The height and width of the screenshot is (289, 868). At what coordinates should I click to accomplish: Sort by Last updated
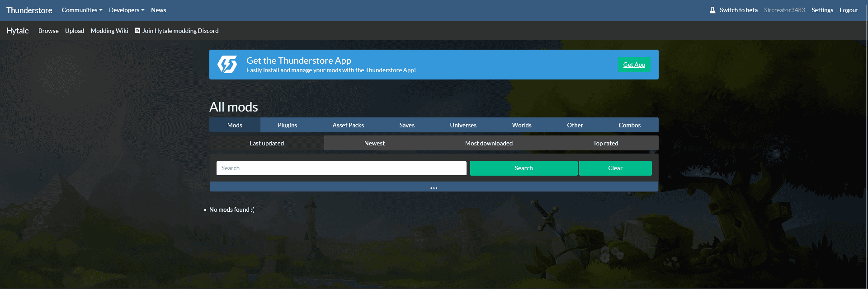(267, 143)
